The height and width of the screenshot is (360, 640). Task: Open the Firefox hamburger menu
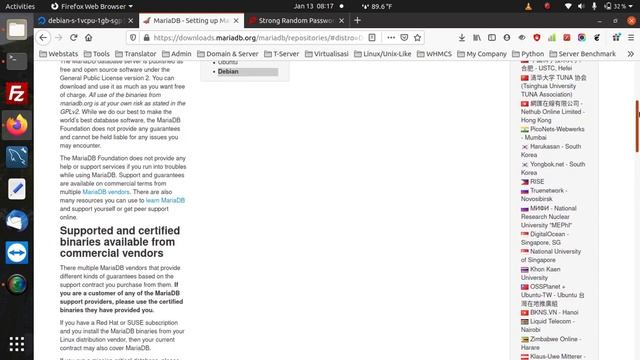(x=631, y=38)
